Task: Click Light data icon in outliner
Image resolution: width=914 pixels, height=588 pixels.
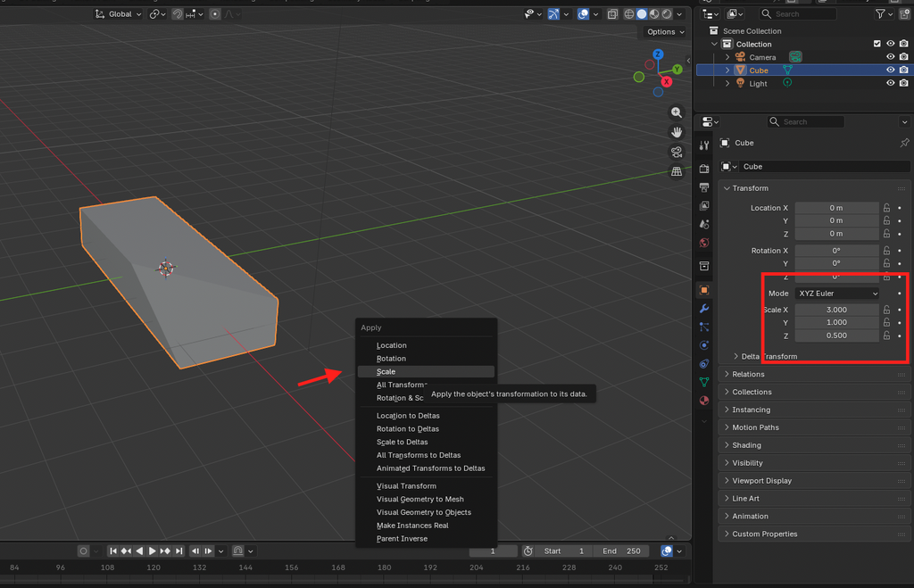Action: click(787, 83)
